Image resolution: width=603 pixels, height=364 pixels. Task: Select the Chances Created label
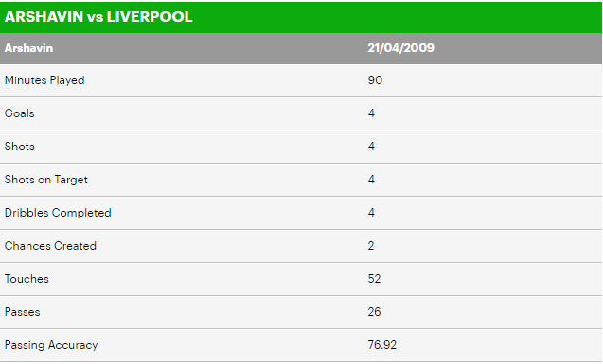click(50, 246)
